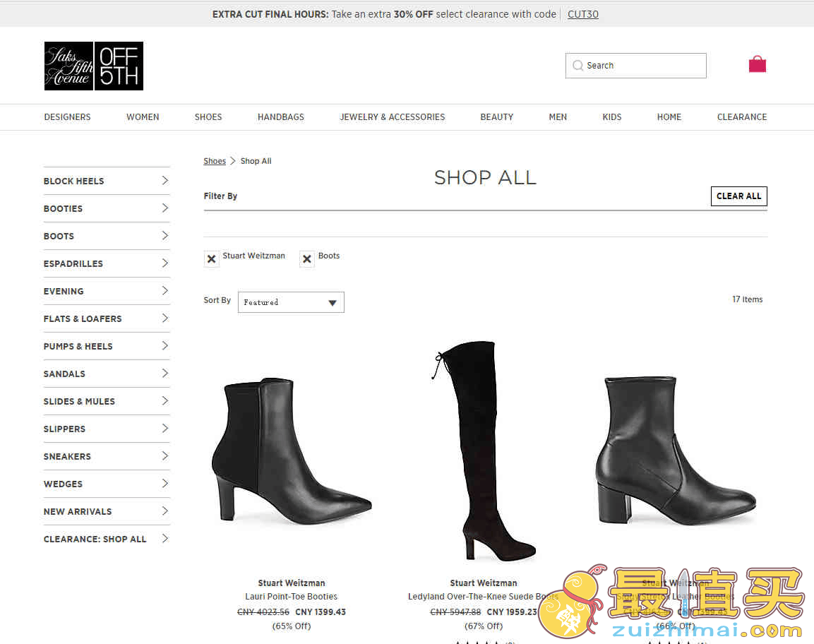This screenshot has height=644, width=814.
Task: Expand the Booties category arrow
Action: (165, 208)
